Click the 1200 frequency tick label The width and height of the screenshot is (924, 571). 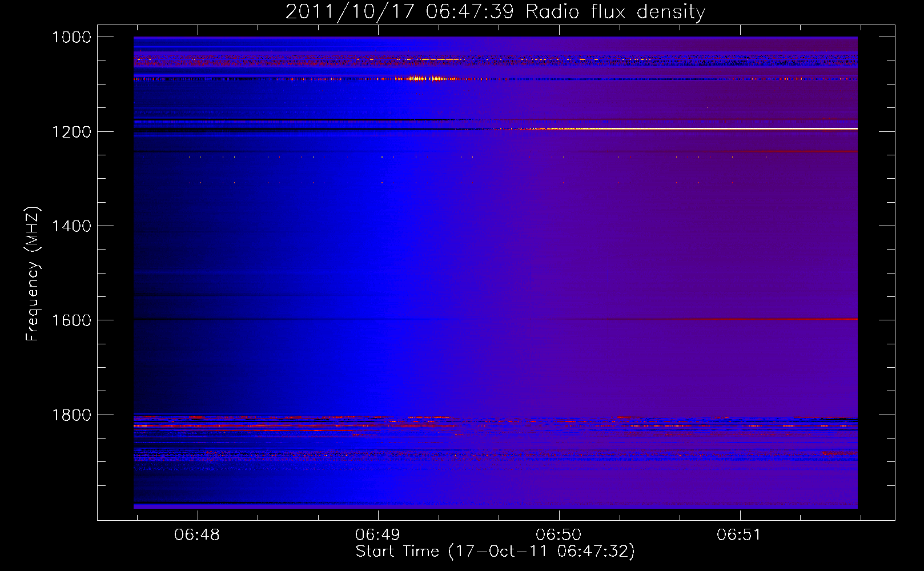click(x=71, y=132)
